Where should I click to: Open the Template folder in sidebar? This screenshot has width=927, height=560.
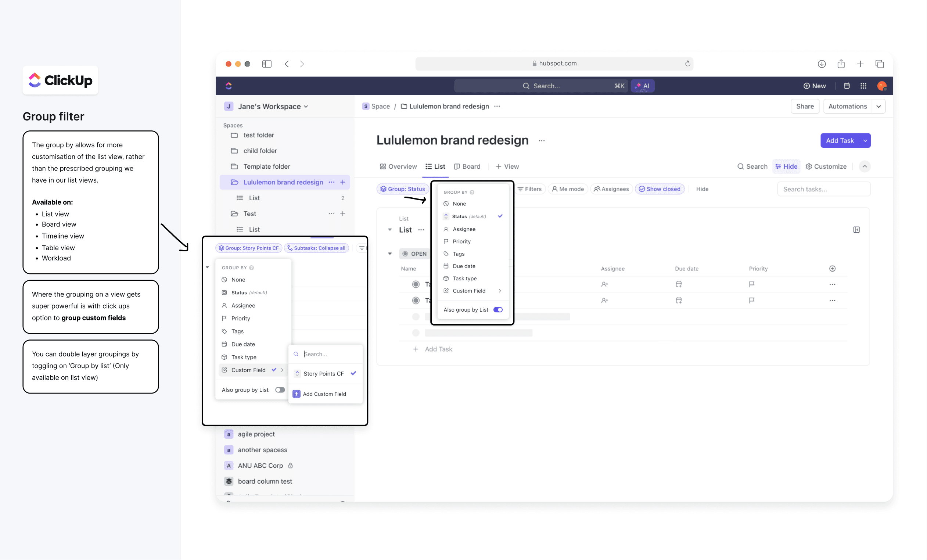(266, 166)
